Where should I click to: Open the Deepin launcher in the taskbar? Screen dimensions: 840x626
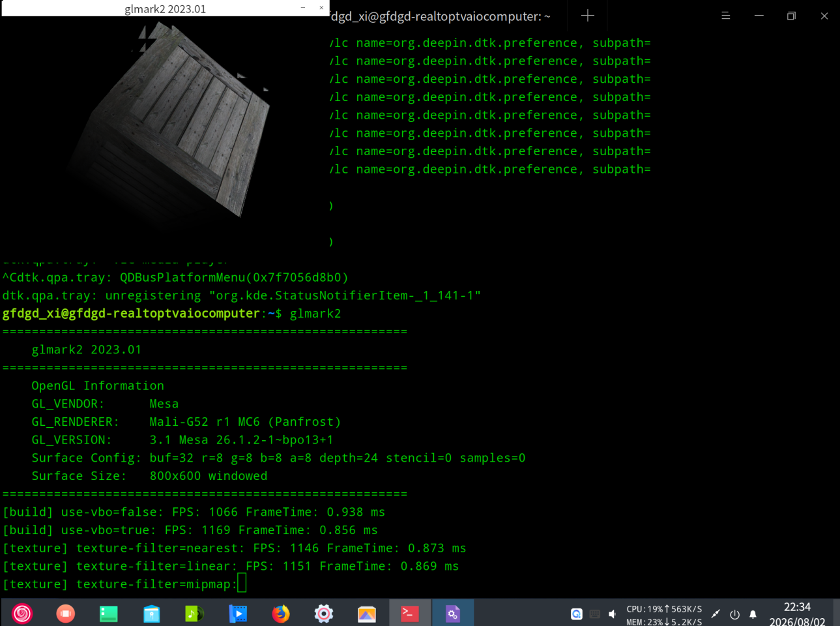tap(22, 614)
